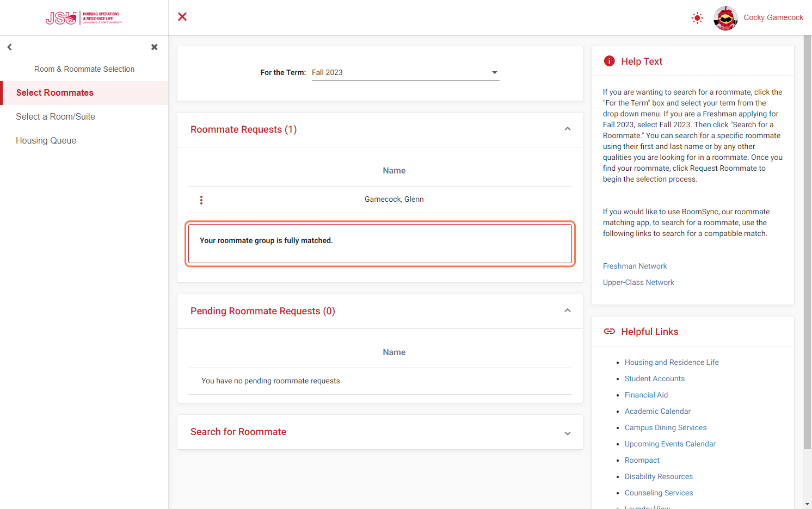Click the scrollbar down arrow

[x=807, y=504]
